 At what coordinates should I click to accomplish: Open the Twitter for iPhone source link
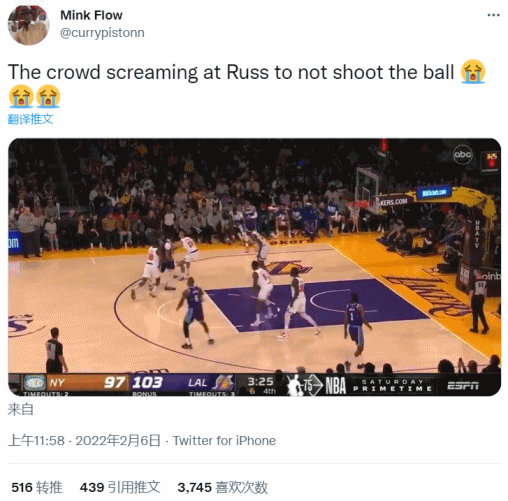pos(224,441)
